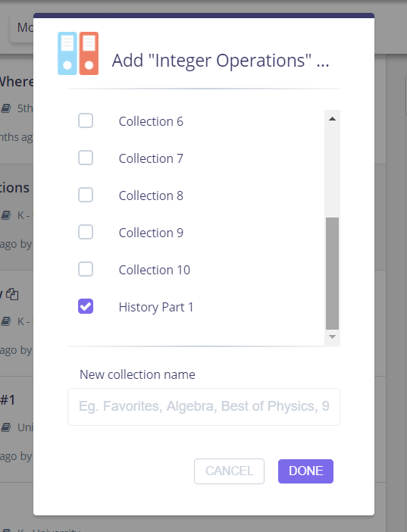Screen dimensions: 407x532
Task: Check the Collection 6 checkbox
Action: pos(86,120)
